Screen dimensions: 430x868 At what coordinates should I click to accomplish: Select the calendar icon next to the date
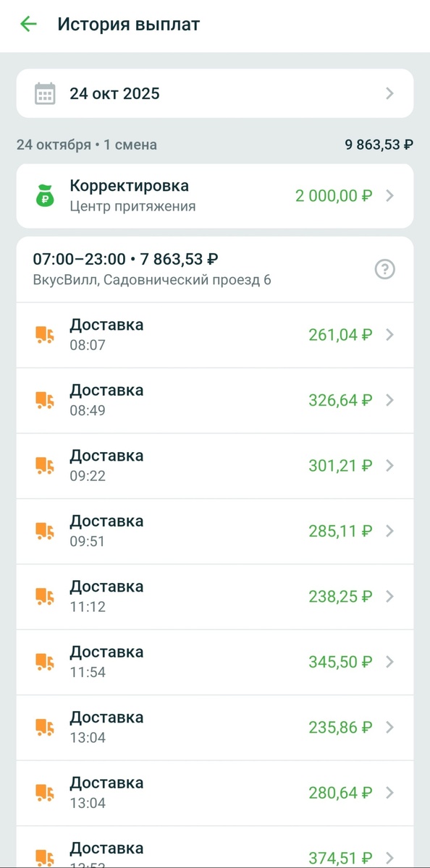(x=46, y=93)
